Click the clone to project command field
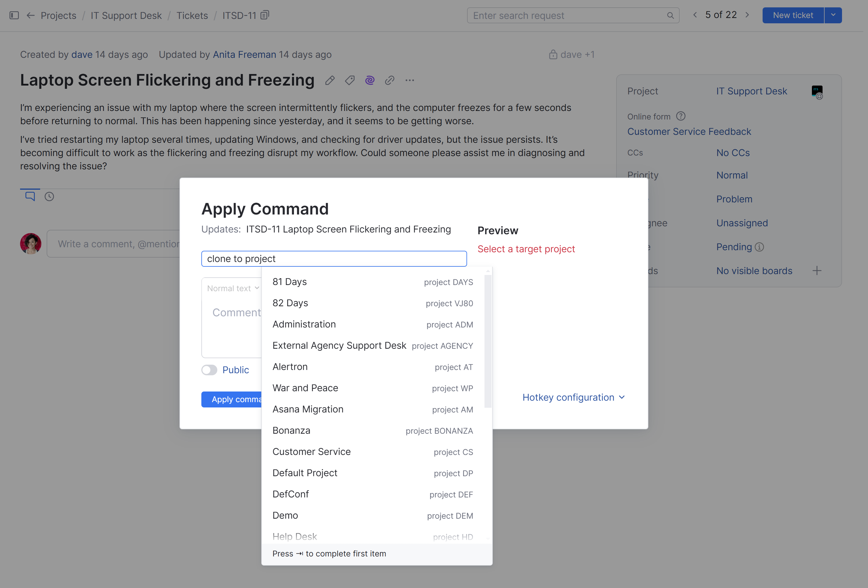 (x=334, y=259)
